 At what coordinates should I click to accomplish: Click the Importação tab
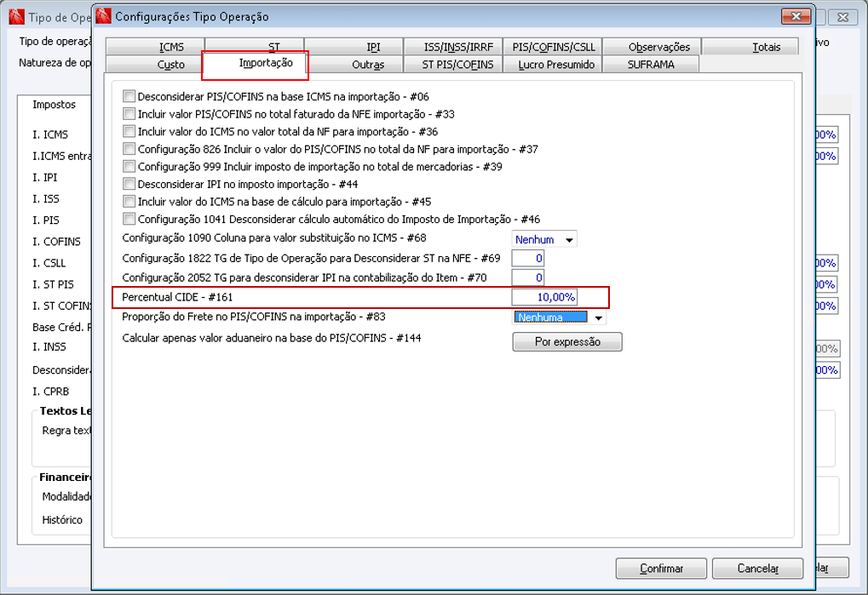(256, 63)
